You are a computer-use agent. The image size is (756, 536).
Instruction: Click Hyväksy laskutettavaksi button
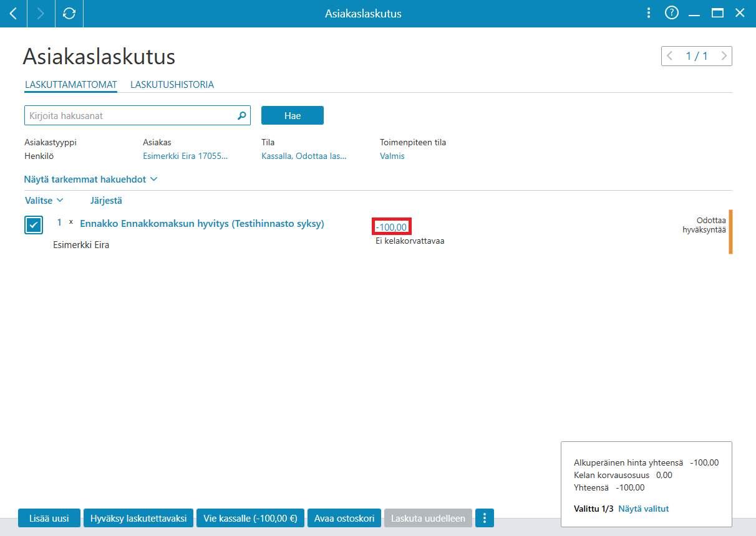tap(138, 518)
